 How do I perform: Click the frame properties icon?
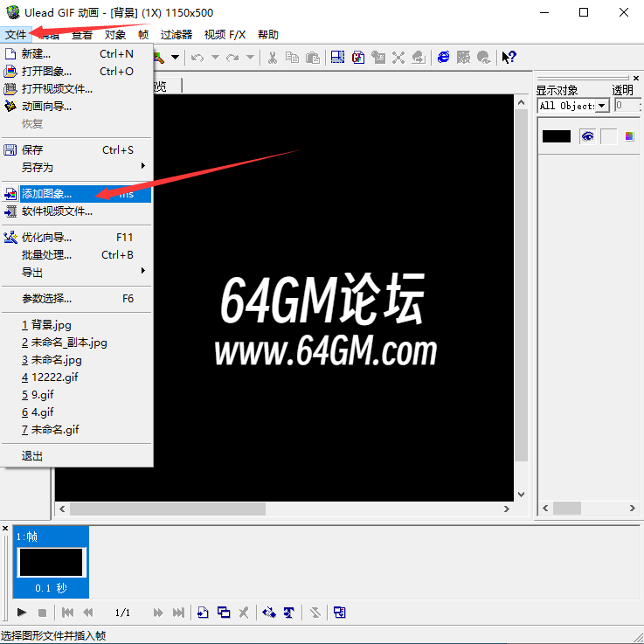click(340, 613)
